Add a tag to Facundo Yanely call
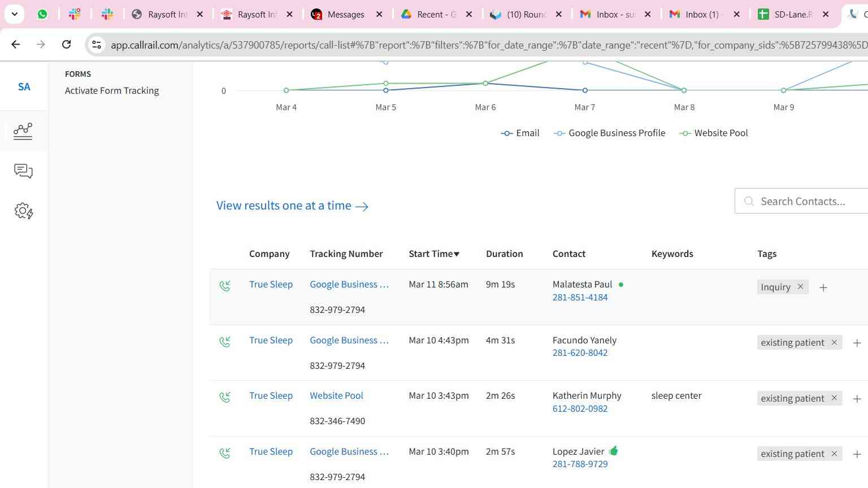The image size is (868, 488). pos(857,343)
